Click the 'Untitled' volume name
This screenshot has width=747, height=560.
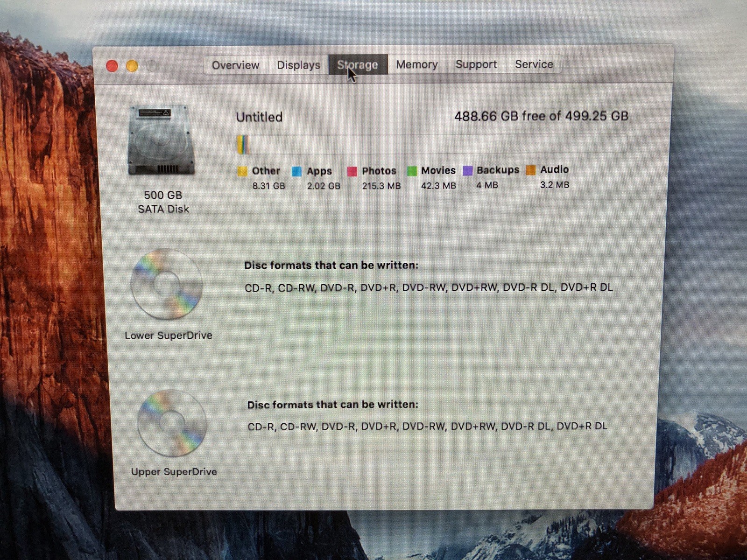pos(259,117)
